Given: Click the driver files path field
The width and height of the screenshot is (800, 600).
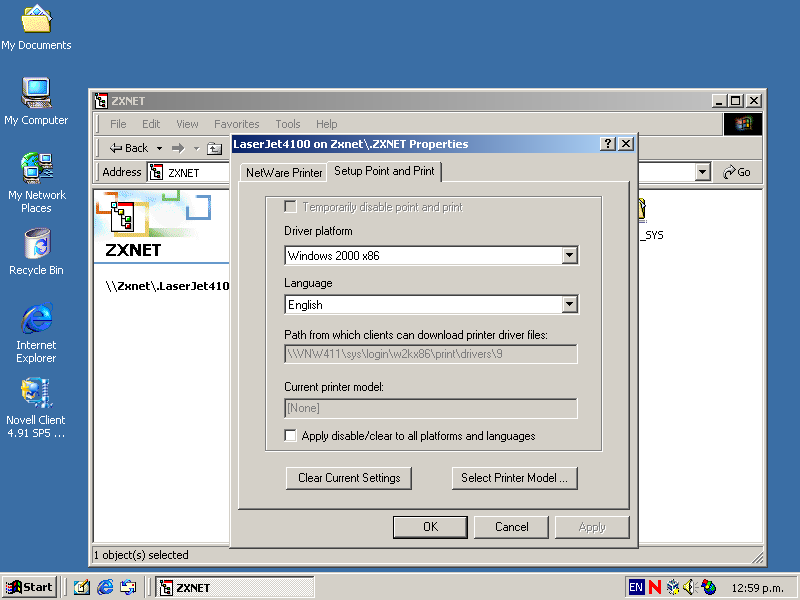Looking at the screenshot, I should pyautogui.click(x=431, y=354).
